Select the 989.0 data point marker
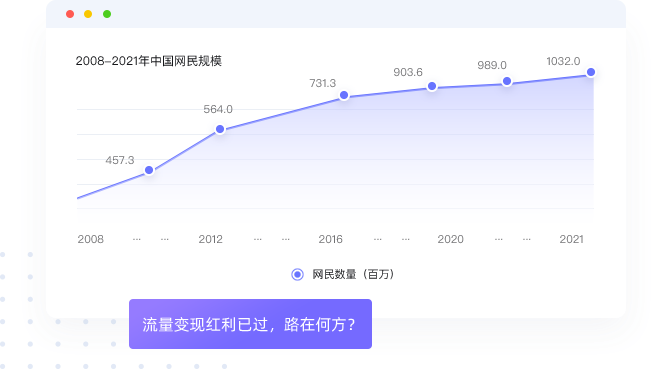 click(x=507, y=81)
